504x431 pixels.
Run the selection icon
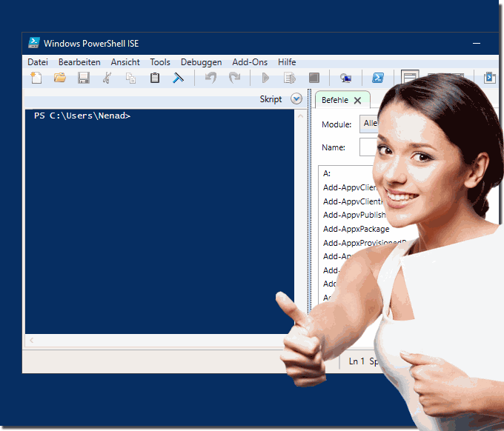coord(290,78)
